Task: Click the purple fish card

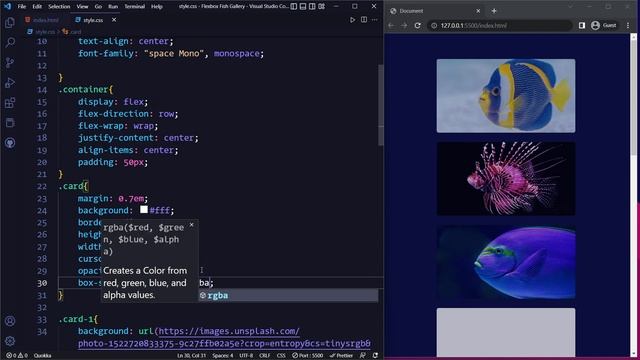Action: point(506,262)
